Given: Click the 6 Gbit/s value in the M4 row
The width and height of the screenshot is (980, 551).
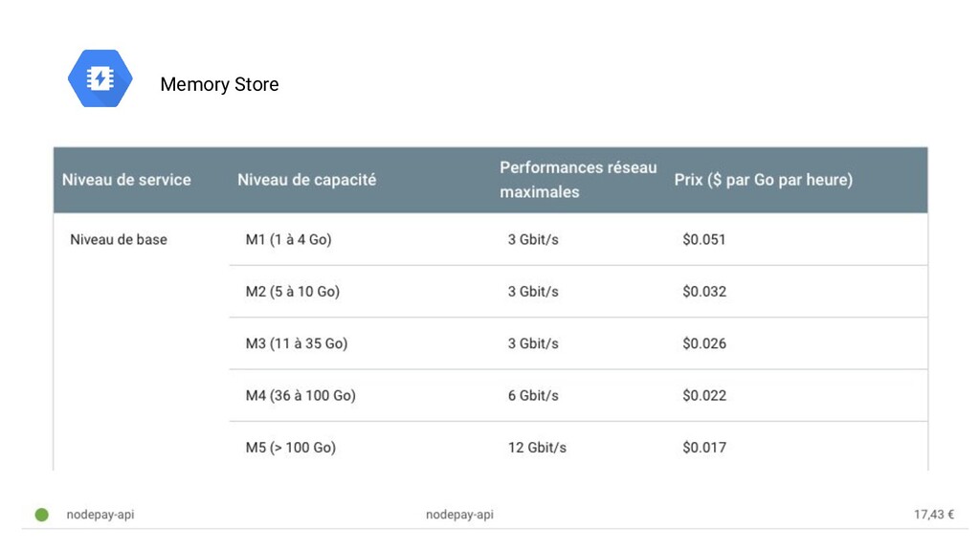Looking at the screenshot, I should 533,395.
